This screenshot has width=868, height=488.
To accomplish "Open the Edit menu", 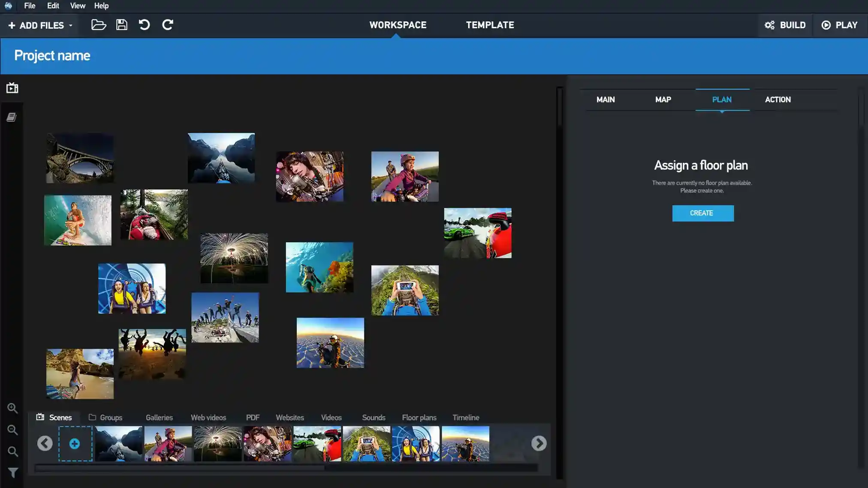I will click(x=53, y=6).
